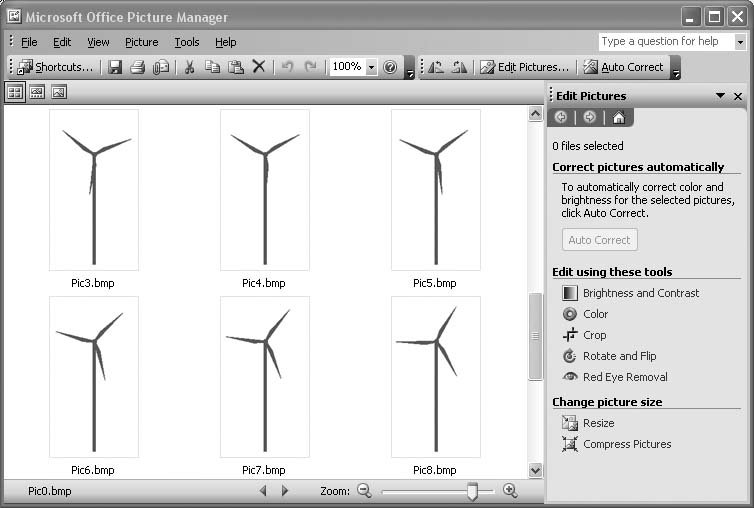Click the Delete X toolbar icon

pyautogui.click(x=258, y=67)
